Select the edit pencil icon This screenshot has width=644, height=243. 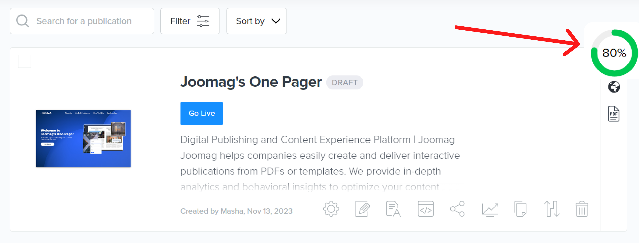[362, 209]
